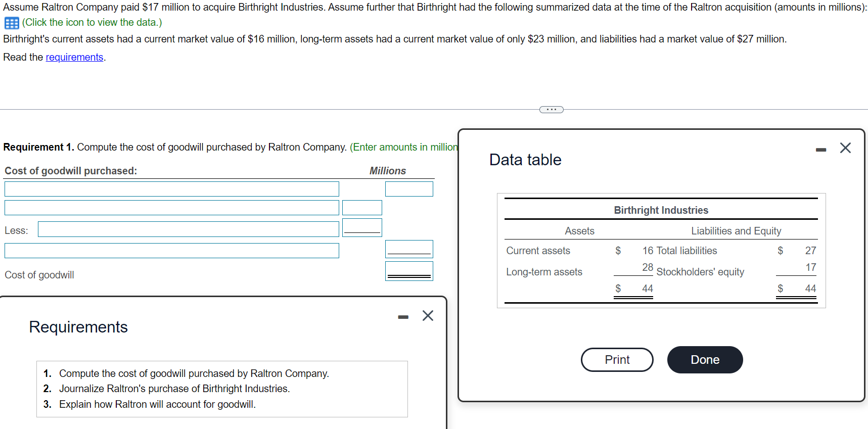Image resolution: width=868 pixels, height=429 pixels.
Task: Select the Less: description input field
Action: [x=189, y=229]
